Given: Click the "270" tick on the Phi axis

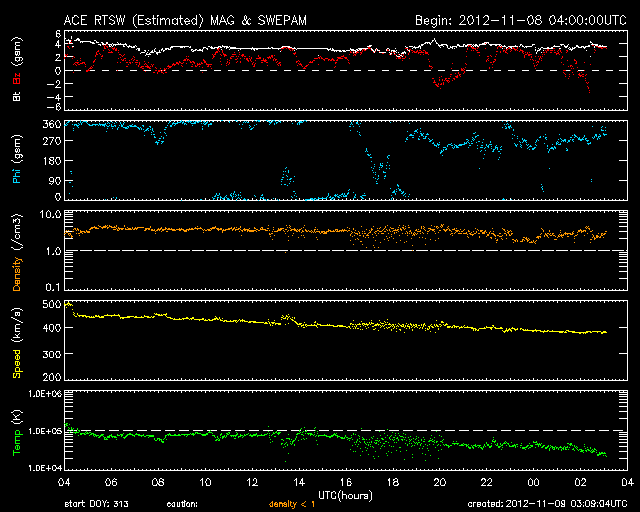Looking at the screenshot, I should [52, 141].
